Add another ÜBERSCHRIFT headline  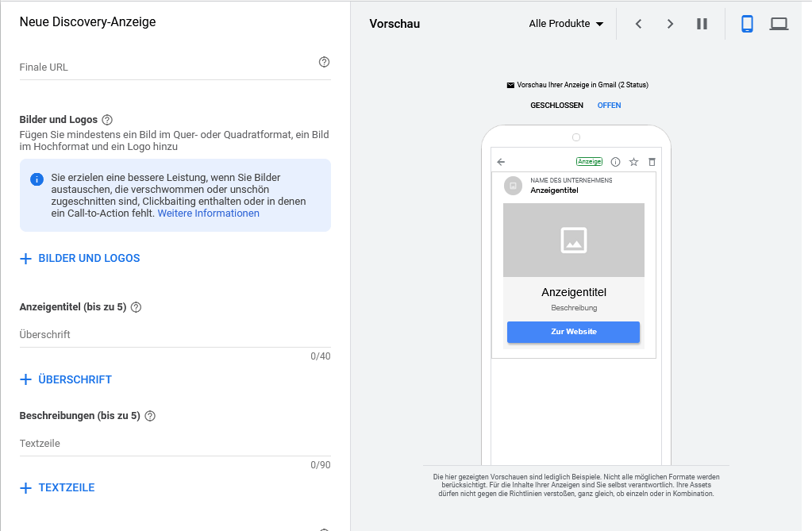click(x=66, y=379)
